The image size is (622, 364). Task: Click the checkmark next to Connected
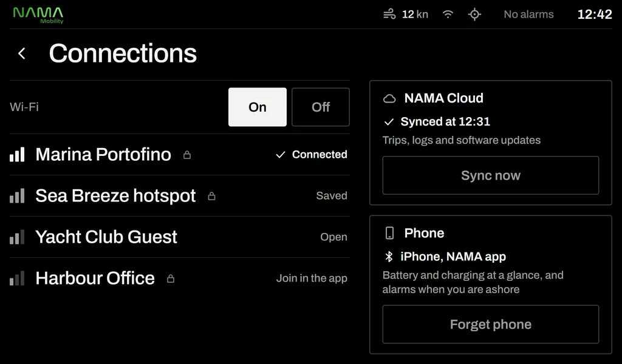281,155
